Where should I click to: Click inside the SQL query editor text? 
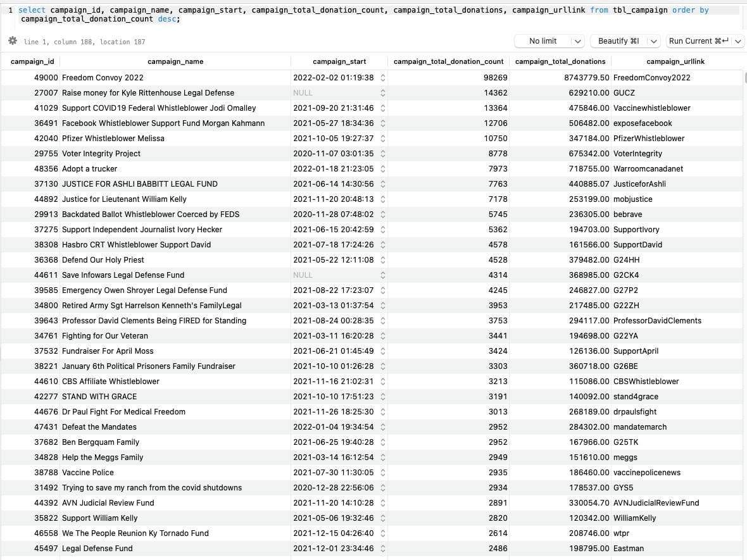pyautogui.click(x=363, y=15)
